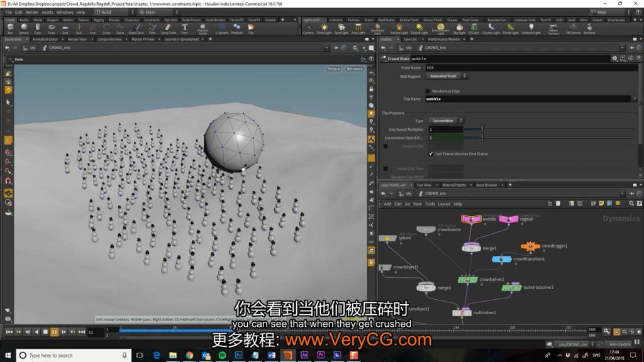Select the Tube shelf tool
The height and width of the screenshot is (362, 644).
point(37,29)
